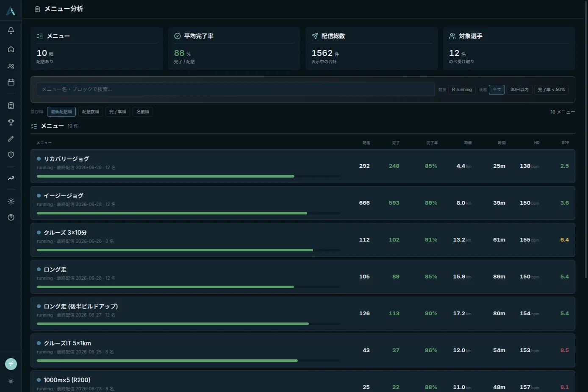Screen dimensions: 588x392
Task: Open athletes people icon in sidebar
Action: point(11,66)
